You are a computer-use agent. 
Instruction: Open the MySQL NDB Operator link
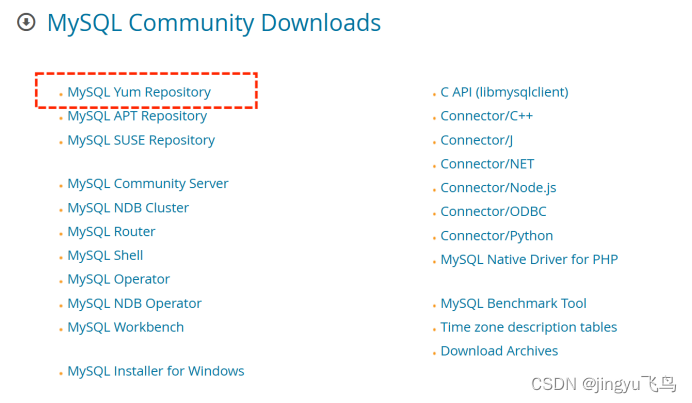[x=134, y=303]
